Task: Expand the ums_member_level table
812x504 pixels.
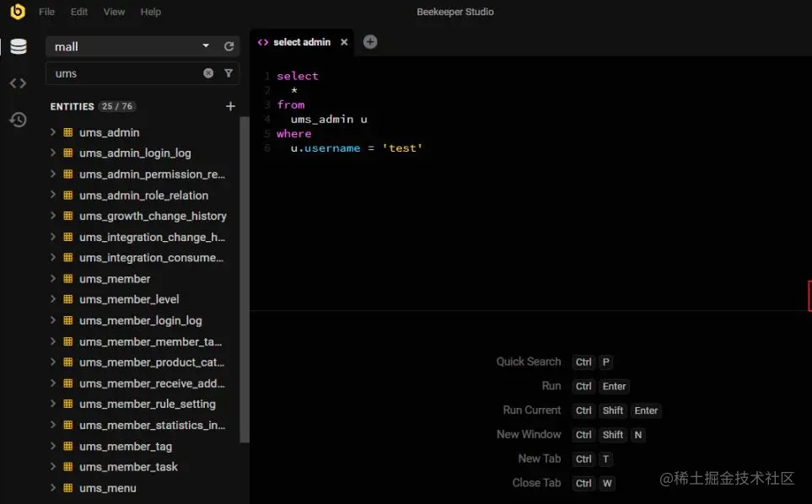Action: click(53, 298)
